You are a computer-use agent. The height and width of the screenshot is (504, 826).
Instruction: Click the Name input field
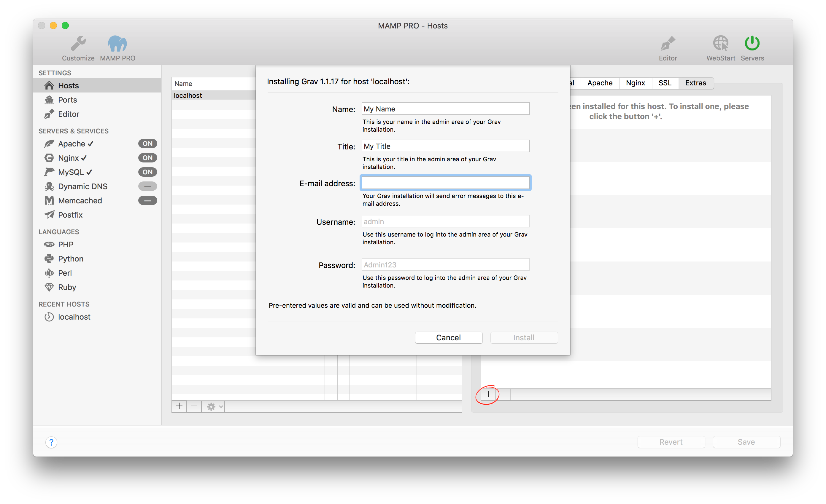(x=445, y=109)
